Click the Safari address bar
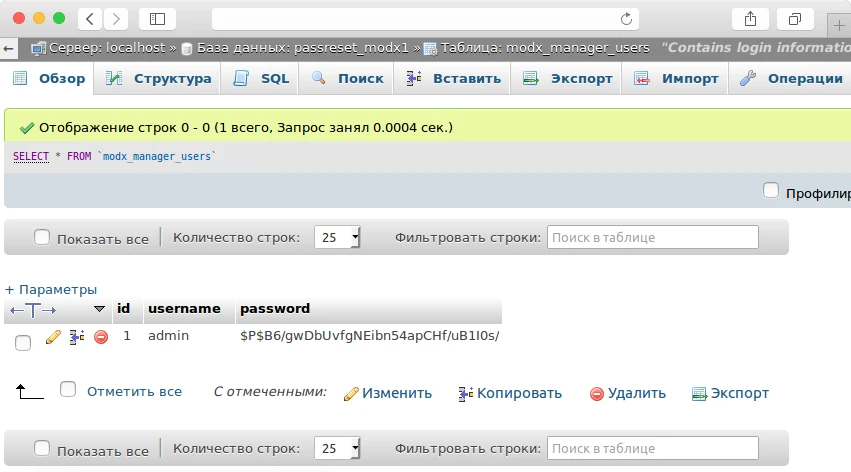This screenshot has width=851, height=472. click(x=425, y=20)
